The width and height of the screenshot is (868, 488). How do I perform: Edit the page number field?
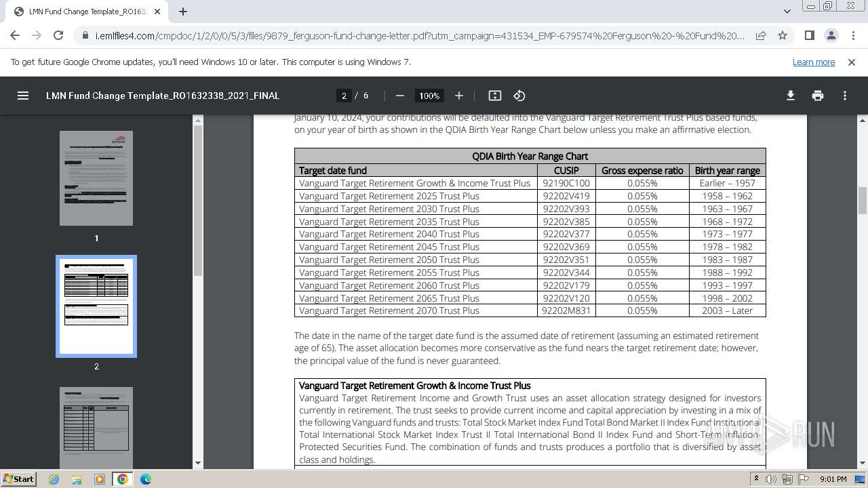[x=344, y=96]
